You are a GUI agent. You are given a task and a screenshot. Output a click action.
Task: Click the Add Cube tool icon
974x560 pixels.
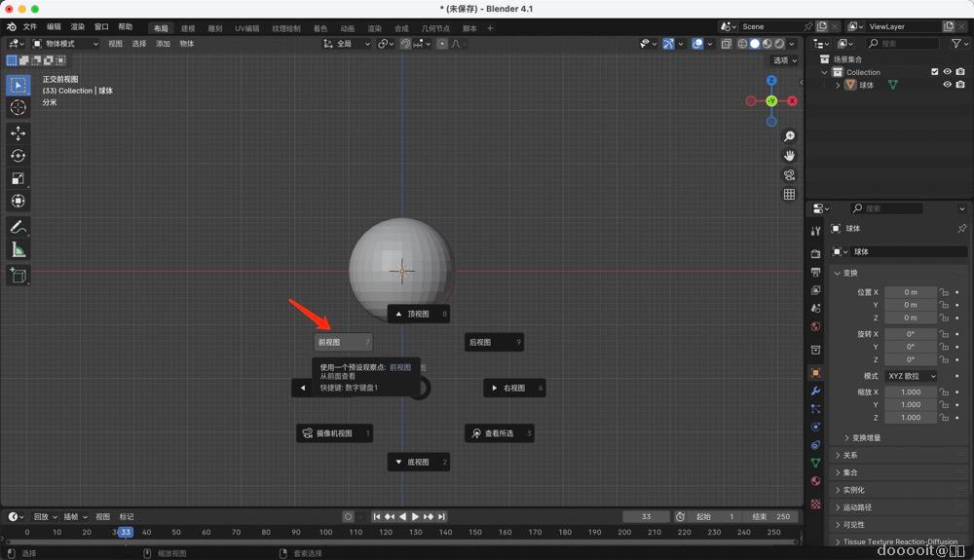18,276
